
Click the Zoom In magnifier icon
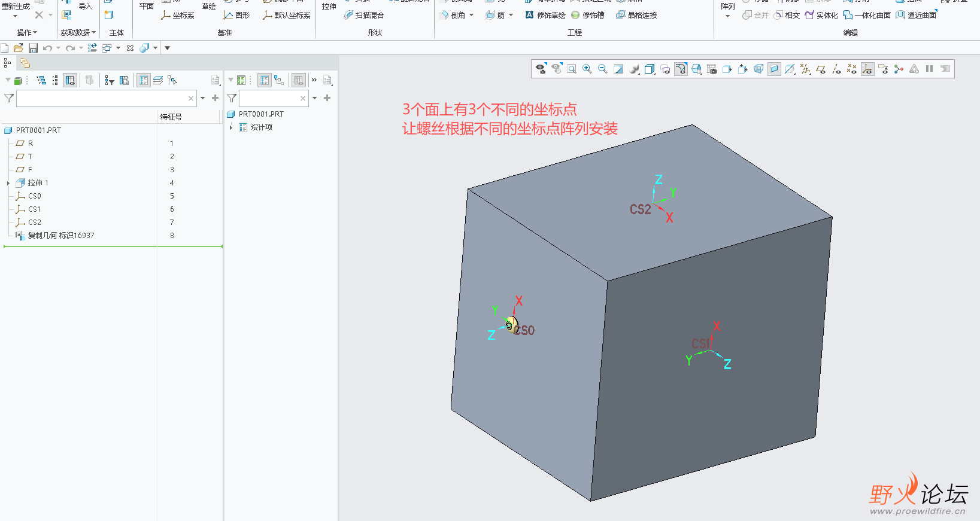click(x=587, y=69)
